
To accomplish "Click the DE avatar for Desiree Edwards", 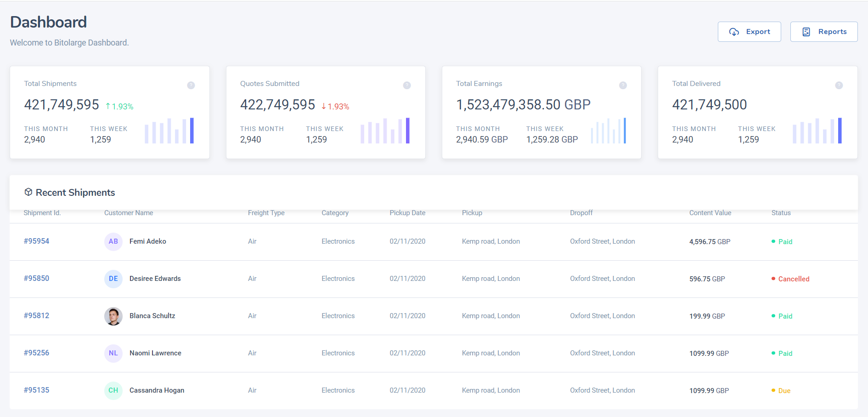I will point(113,279).
